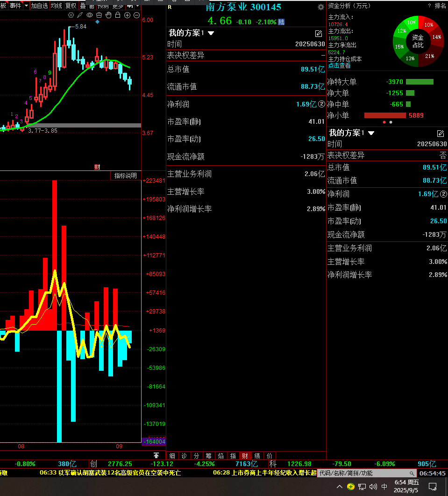Select the second gray pagination dot

tap(391, 122)
